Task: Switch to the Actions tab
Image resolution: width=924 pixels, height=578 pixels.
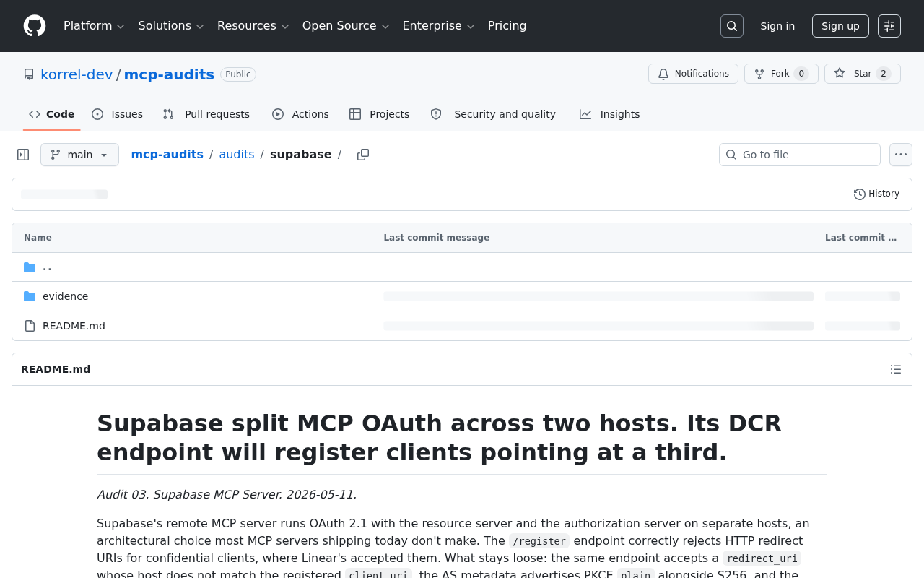Action: [300, 114]
